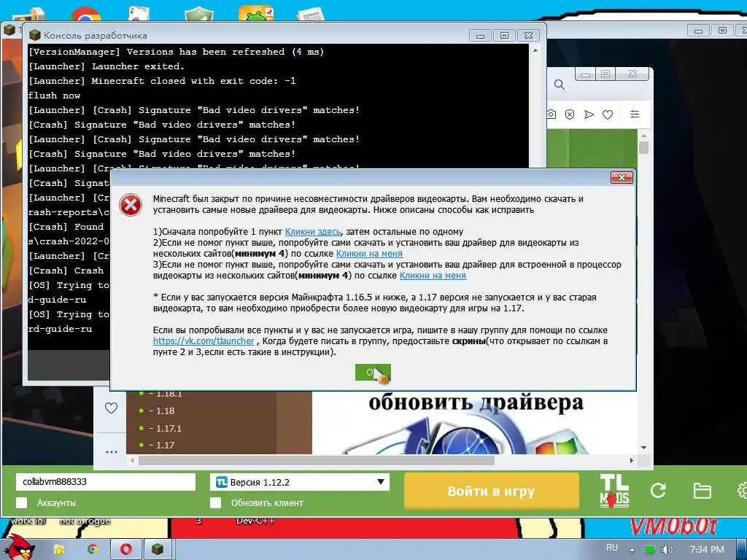The image size is (747, 560).
Task: Click the volume speaker tray icon
Action: click(x=667, y=550)
